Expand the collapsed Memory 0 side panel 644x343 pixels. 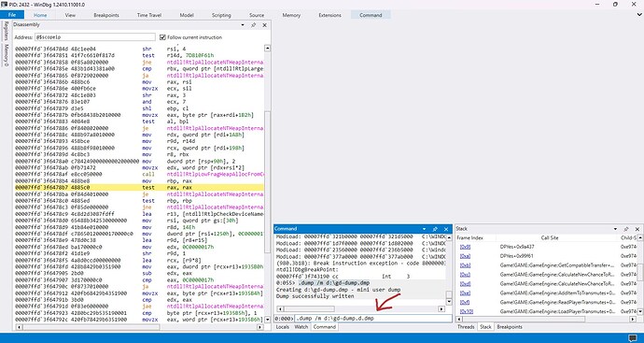(6, 55)
